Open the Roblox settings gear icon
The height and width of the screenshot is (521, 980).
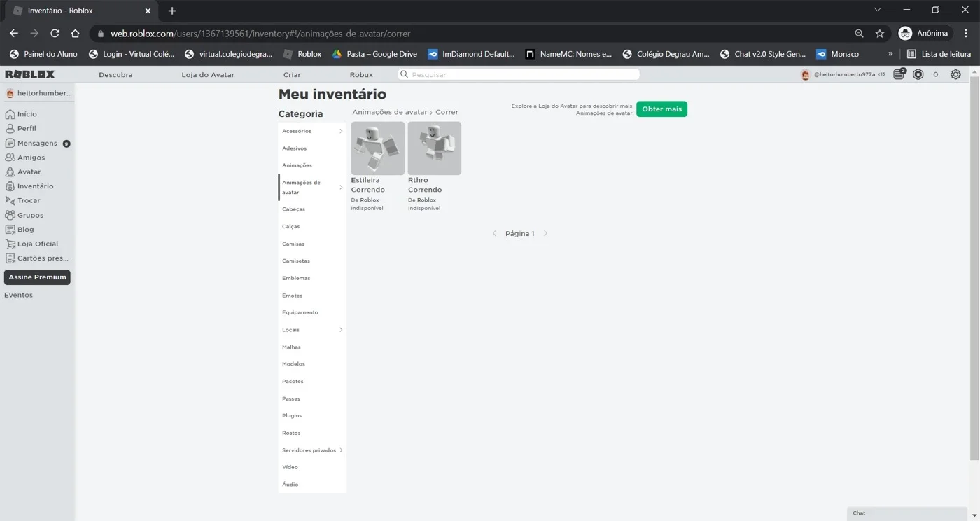click(x=955, y=74)
